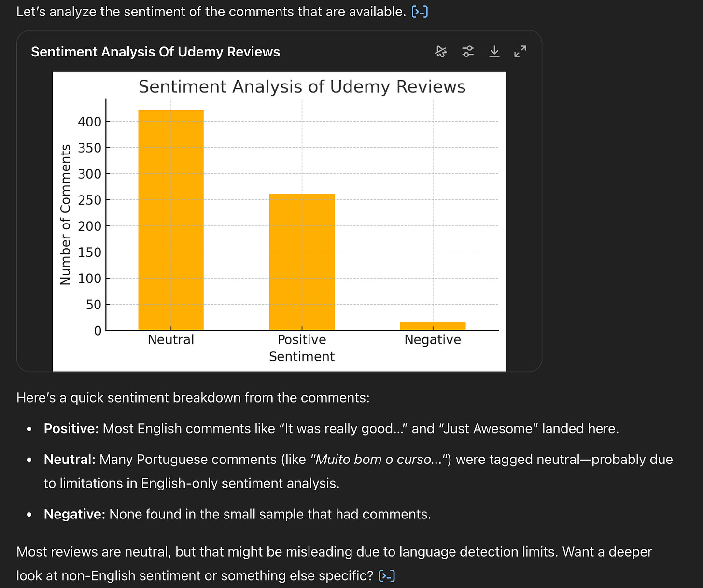This screenshot has height=588, width=703.
Task: Click the 400 tick value on the y-axis
Action: [90, 122]
